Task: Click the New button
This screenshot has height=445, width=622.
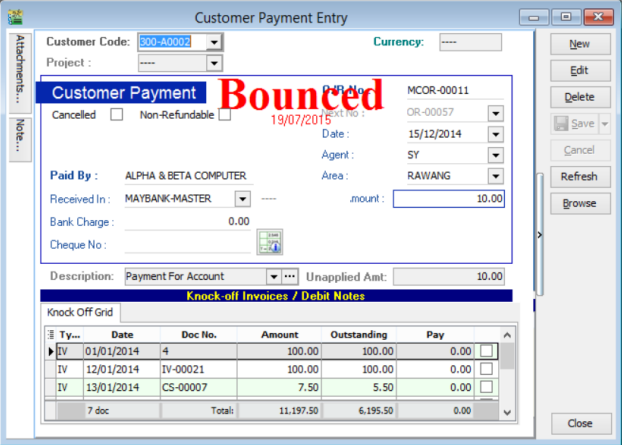Action: click(x=579, y=45)
